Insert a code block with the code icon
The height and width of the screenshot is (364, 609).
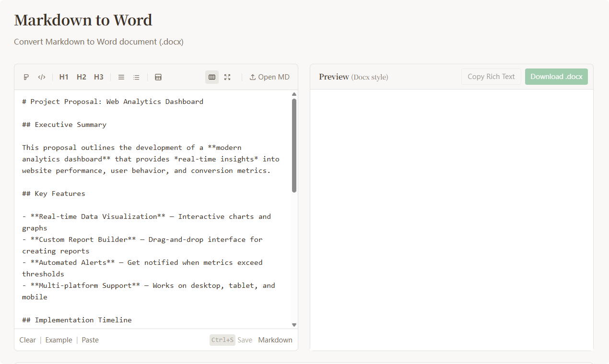click(x=42, y=77)
